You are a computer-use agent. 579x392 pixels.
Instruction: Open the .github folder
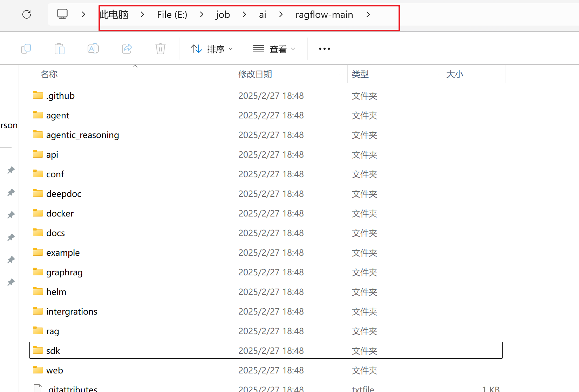(60, 95)
